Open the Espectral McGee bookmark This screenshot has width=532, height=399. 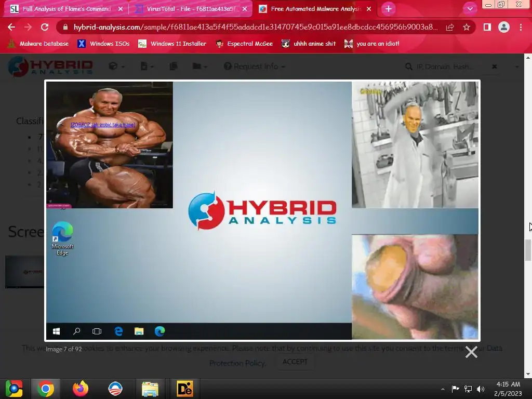point(244,44)
